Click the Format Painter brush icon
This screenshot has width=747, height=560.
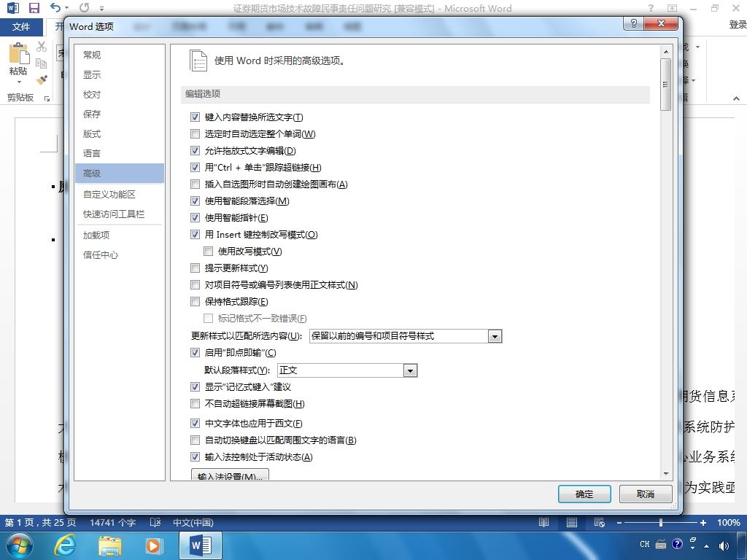click(42, 80)
